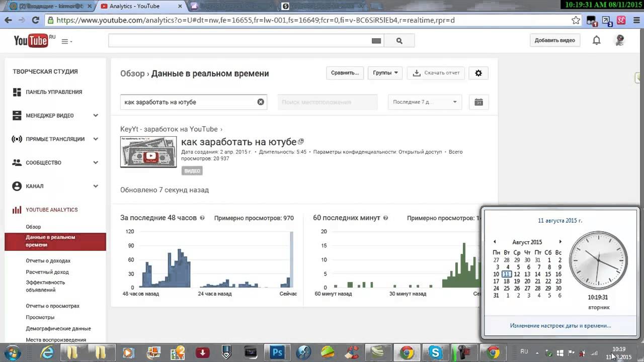644x362 pixels.
Task: Click the magnifier search button
Action: [x=399, y=41]
